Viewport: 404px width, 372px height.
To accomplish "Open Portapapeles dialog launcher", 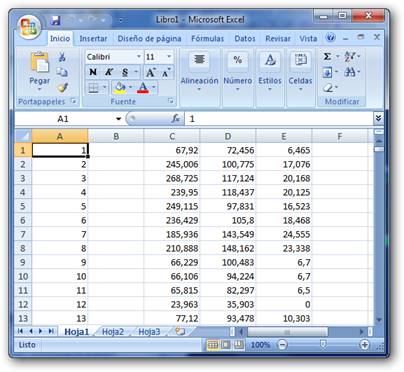I will click(74, 101).
